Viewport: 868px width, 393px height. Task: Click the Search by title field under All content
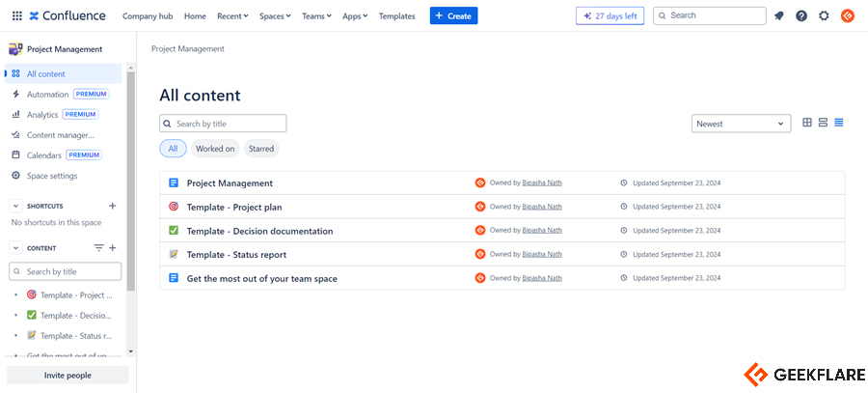(x=223, y=124)
